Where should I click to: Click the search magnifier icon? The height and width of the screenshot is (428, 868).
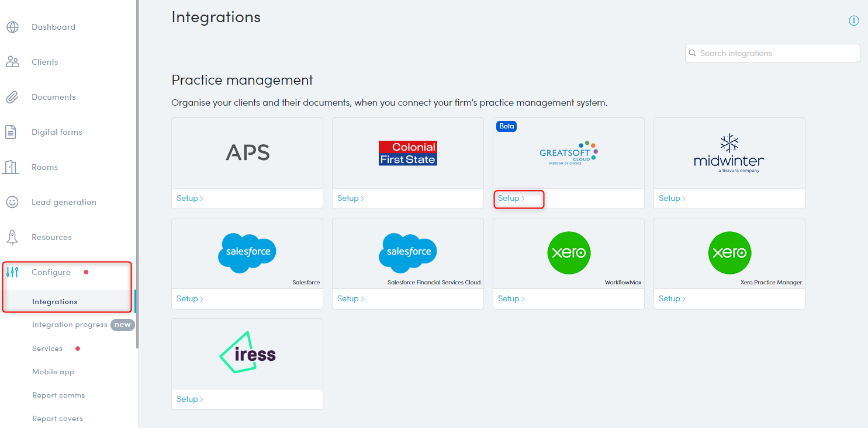click(693, 53)
